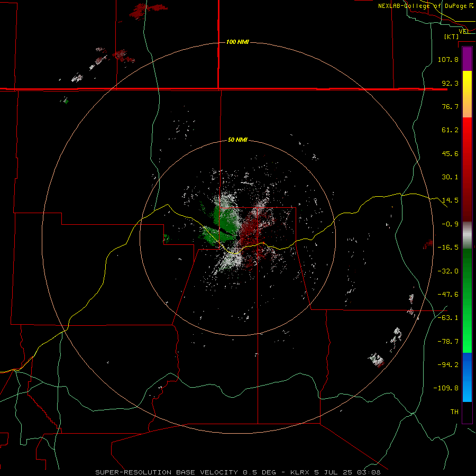Pick the -63.1 scale label
476x476 pixels.
point(448,318)
